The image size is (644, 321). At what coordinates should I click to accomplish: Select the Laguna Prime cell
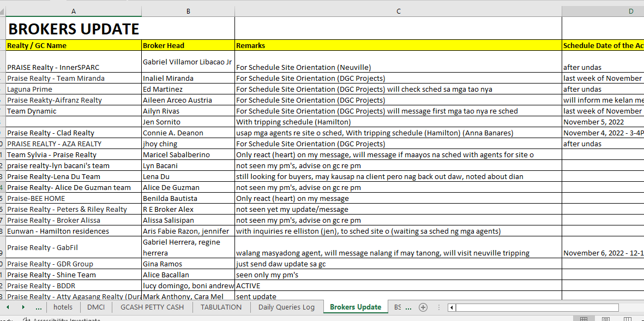74,89
